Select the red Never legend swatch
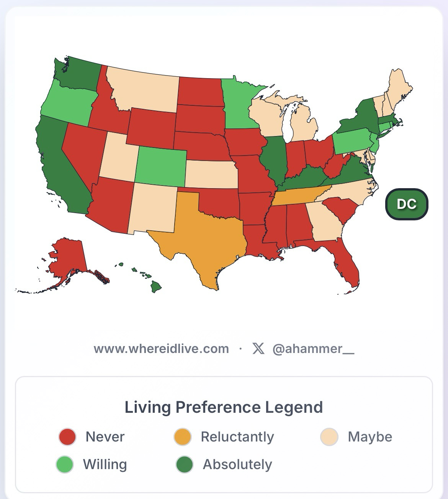 click(67, 437)
